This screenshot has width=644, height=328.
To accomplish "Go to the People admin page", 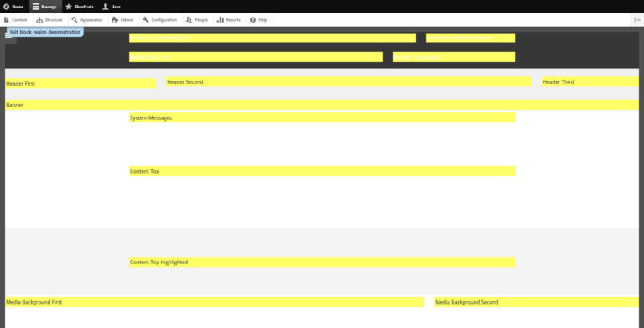I will (x=197, y=20).
